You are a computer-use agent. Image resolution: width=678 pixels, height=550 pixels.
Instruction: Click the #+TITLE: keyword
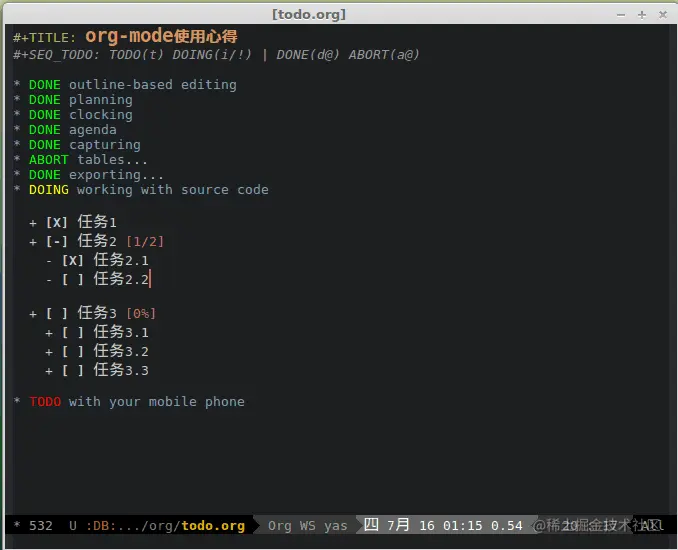pos(45,38)
